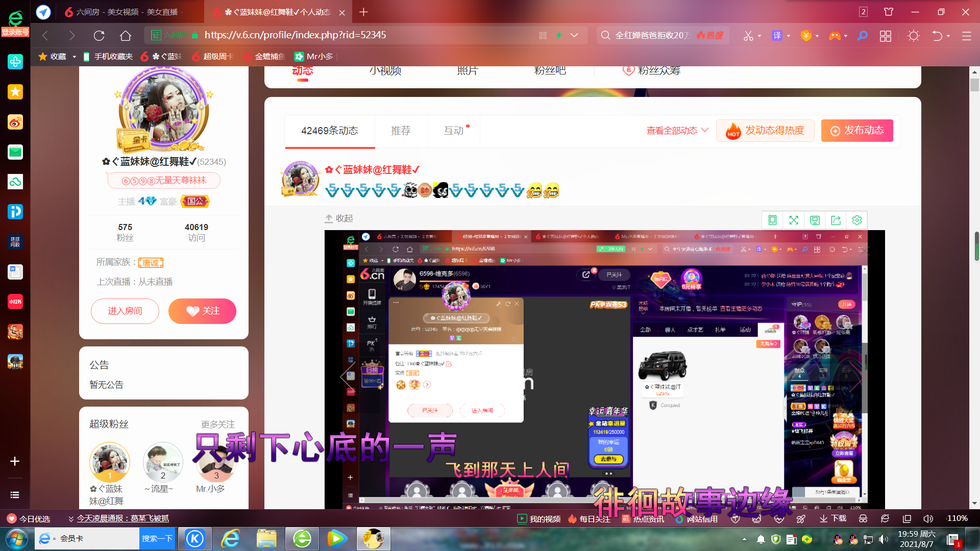This screenshot has height=551, width=980.
Task: Open Weibo from the left sidebar
Action: [x=15, y=122]
